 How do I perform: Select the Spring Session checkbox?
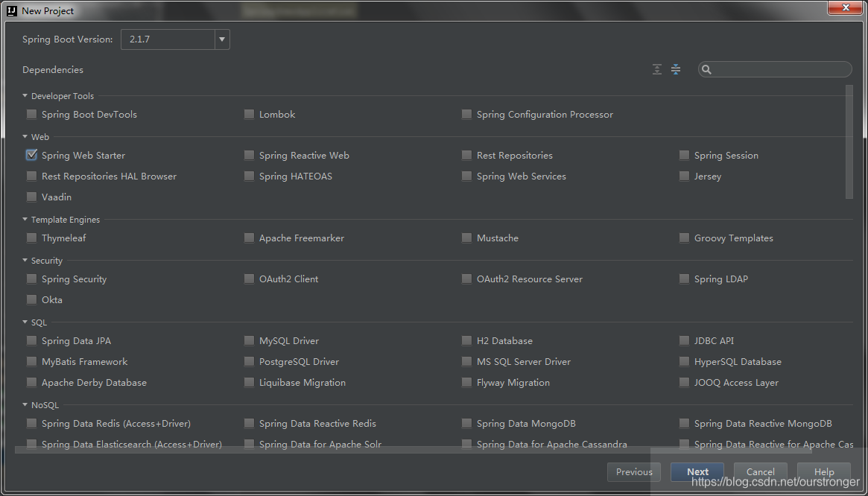(x=684, y=156)
